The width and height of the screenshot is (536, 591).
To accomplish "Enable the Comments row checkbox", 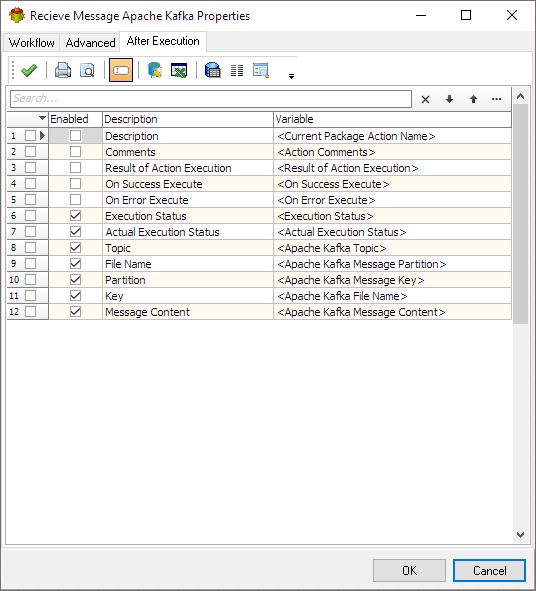I will tap(75, 152).
